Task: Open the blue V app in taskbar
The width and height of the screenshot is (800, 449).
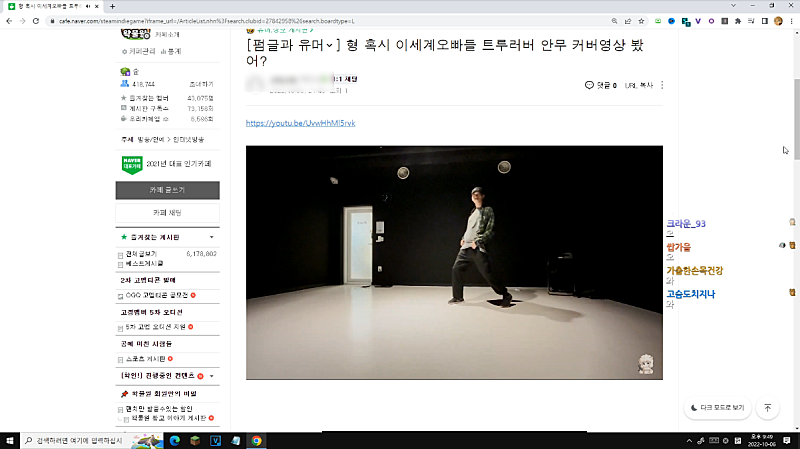Action: 215,440
